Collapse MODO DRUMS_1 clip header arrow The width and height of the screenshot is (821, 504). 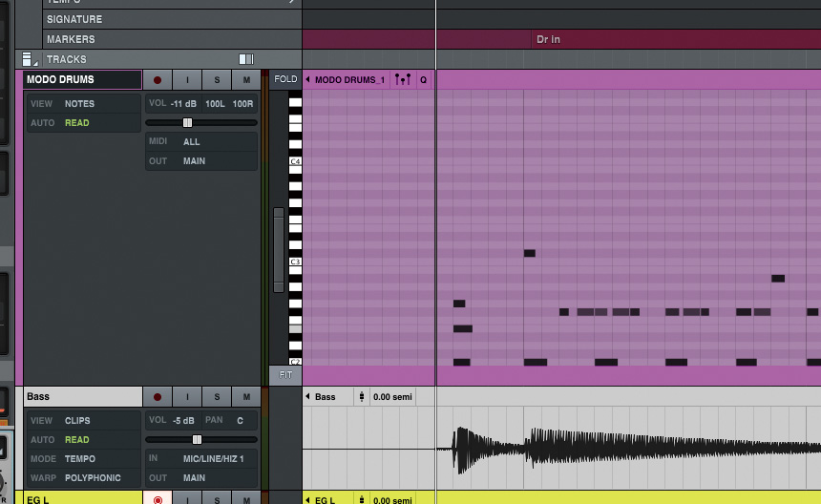point(307,79)
